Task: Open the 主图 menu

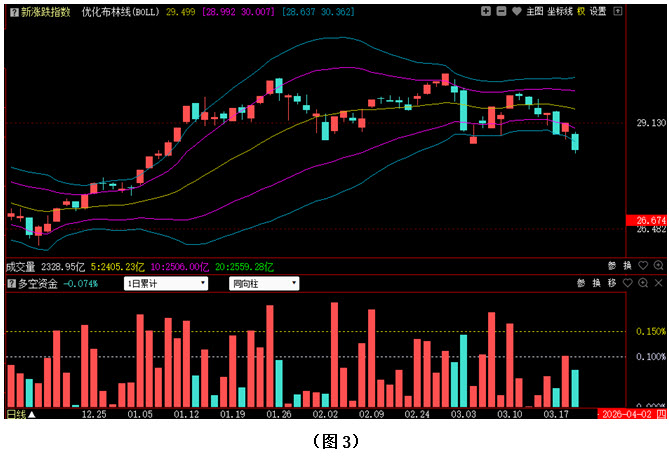Action: click(533, 11)
